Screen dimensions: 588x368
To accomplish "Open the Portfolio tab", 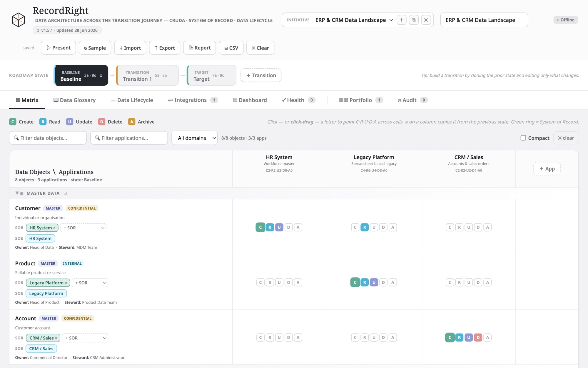I will [361, 100].
